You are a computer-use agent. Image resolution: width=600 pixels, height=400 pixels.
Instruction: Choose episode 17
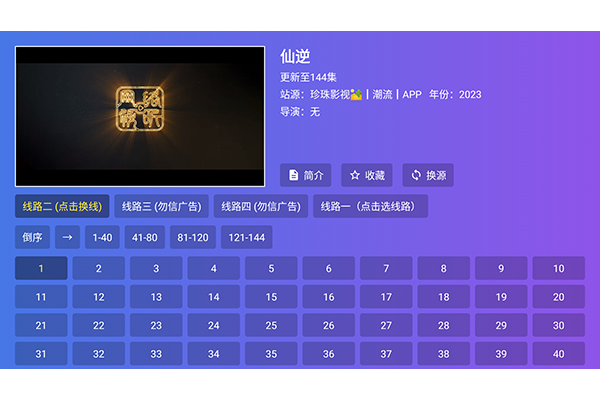[386, 297]
